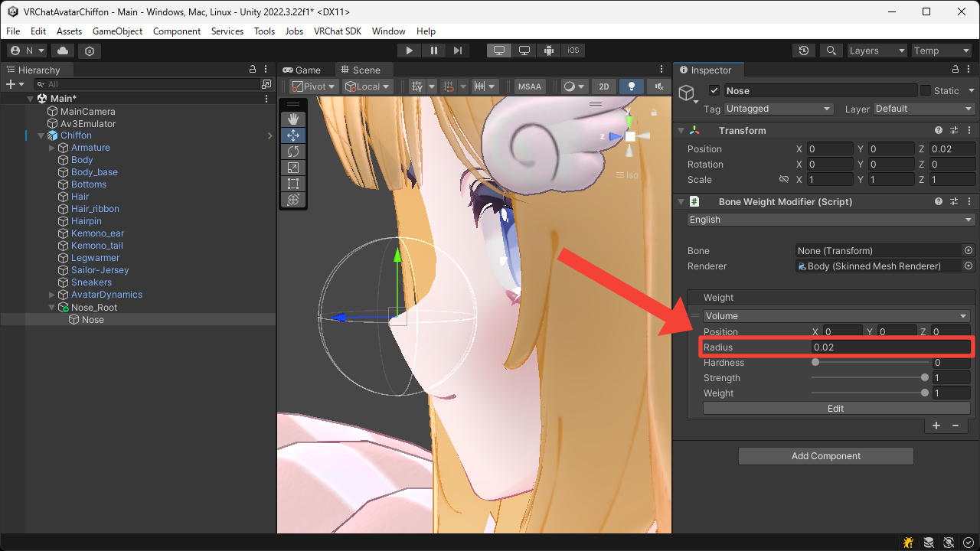Open the cloud services icon
Screen dimensions: 980x551
tap(63, 51)
